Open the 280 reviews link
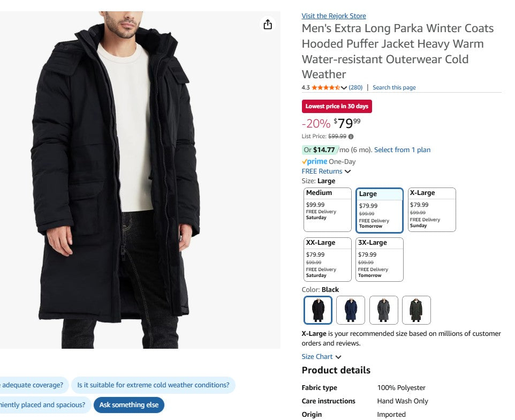This screenshot has width=515, height=420. (x=355, y=88)
